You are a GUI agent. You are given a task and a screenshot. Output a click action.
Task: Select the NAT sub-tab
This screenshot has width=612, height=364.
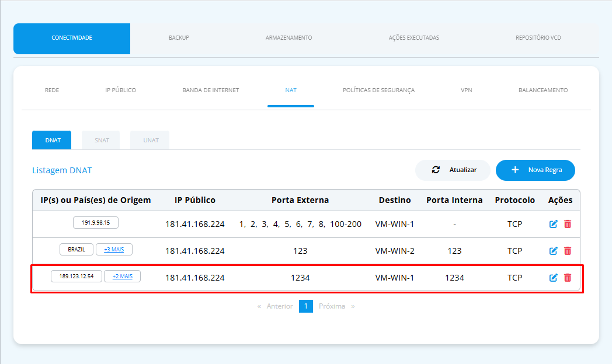(x=291, y=90)
